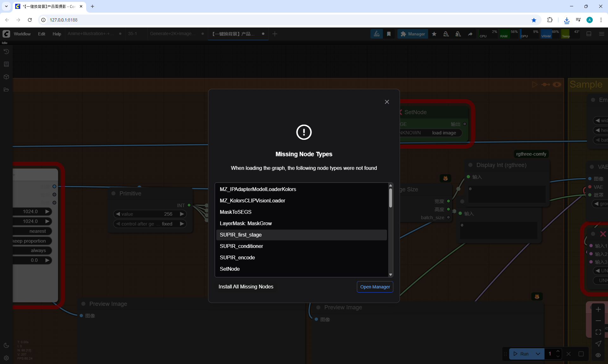
Task: Open the node library sidebar icon
Action: [x=6, y=64]
